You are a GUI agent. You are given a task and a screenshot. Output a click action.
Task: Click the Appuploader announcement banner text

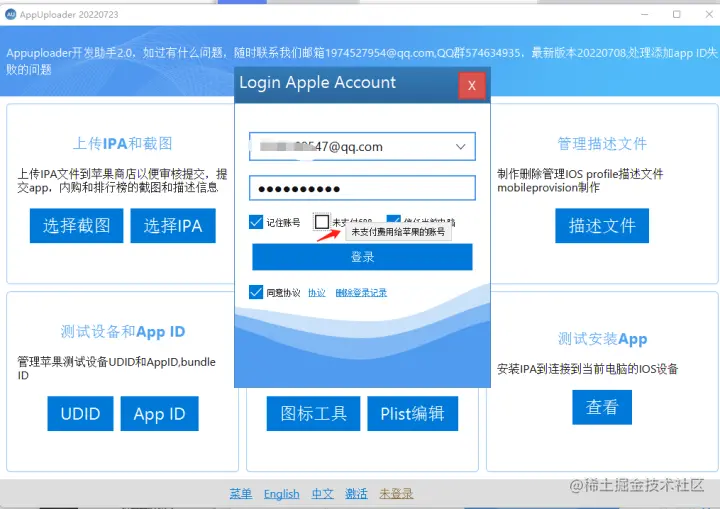tap(361, 61)
